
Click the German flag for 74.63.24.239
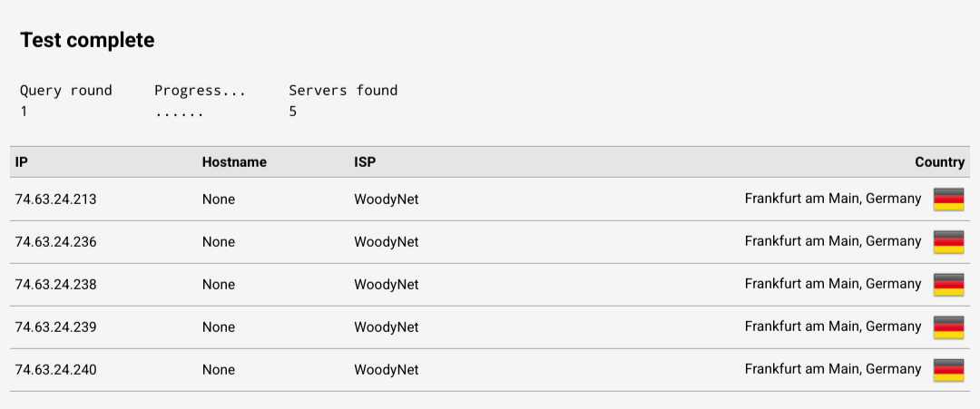pyautogui.click(x=948, y=326)
